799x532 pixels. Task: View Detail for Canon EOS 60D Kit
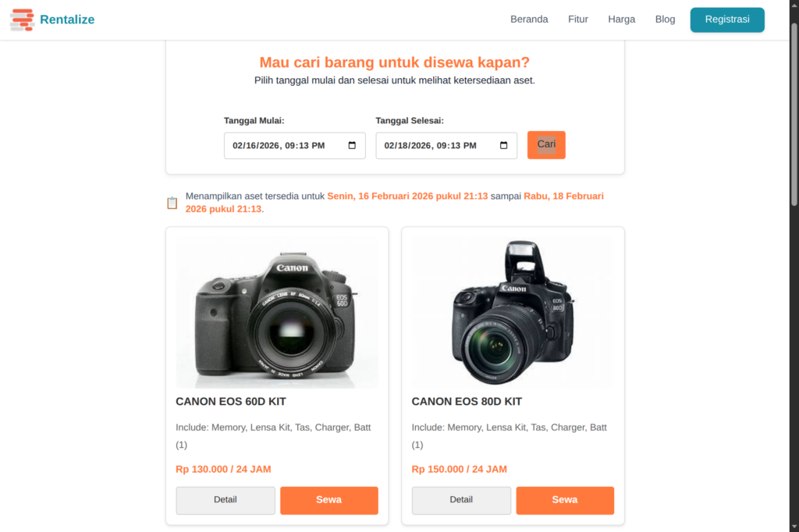pyautogui.click(x=225, y=500)
